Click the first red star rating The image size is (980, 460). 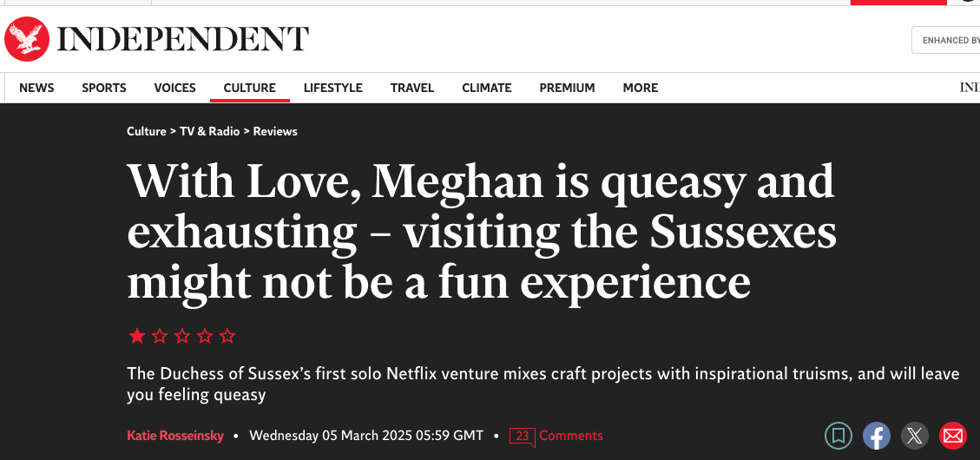tap(136, 336)
